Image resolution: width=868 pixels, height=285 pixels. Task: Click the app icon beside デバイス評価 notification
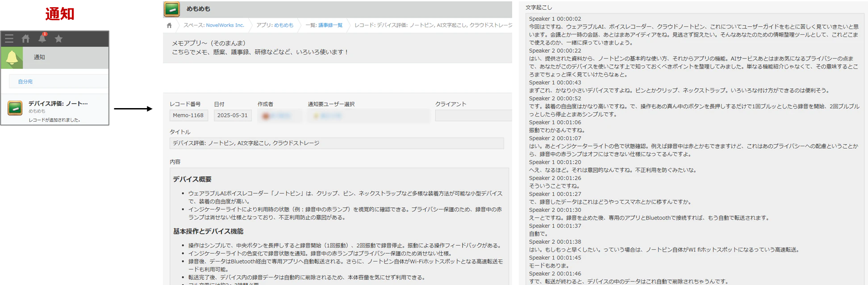15,108
